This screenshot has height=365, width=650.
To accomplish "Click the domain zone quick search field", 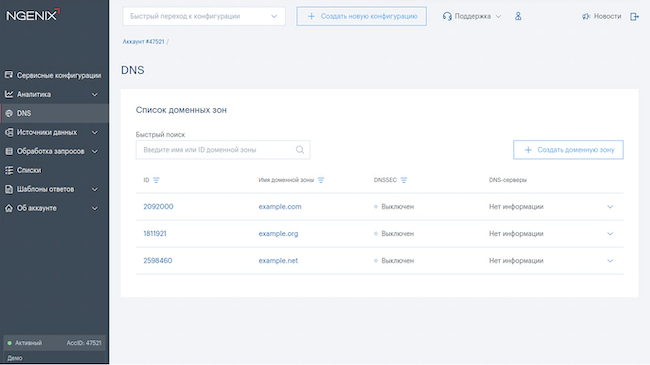I will (223, 150).
